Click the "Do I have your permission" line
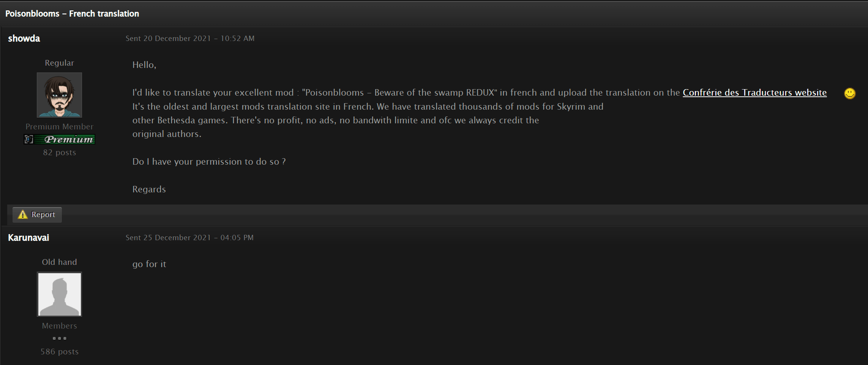The width and height of the screenshot is (868, 365). coord(209,162)
